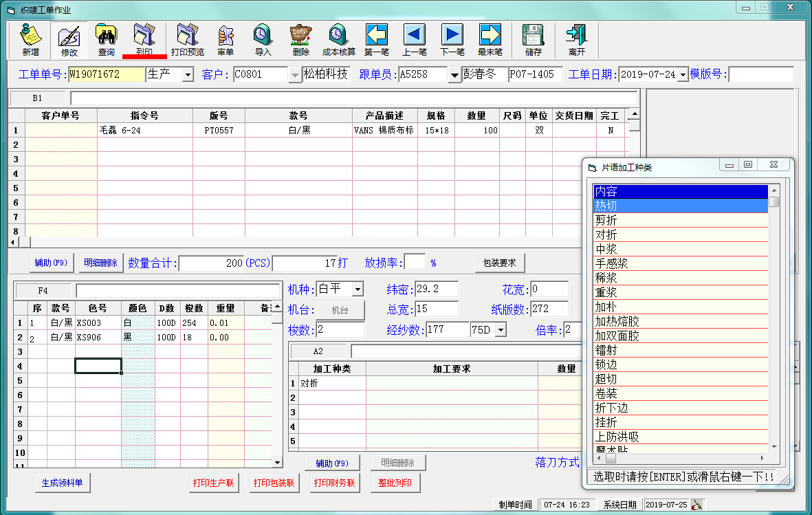Open 成本核算 cost calculation icon

pyautogui.click(x=339, y=40)
